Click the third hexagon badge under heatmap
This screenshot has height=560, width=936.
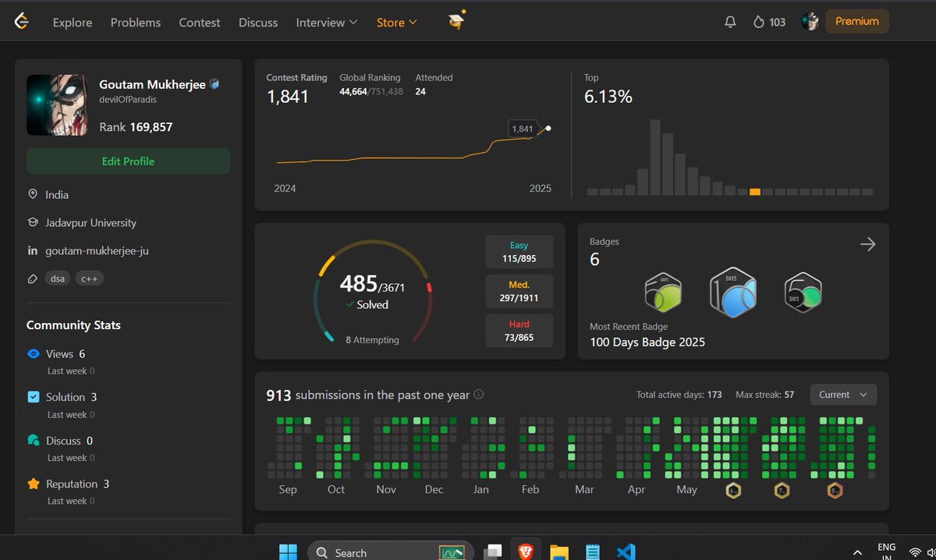pos(835,491)
